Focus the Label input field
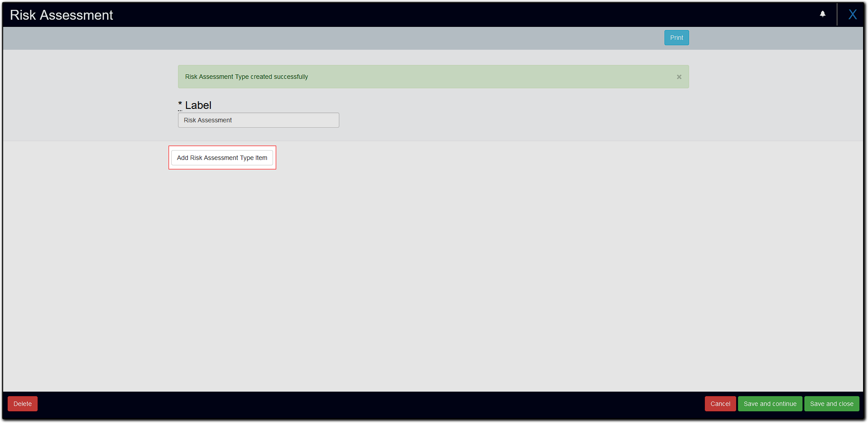 pyautogui.click(x=259, y=120)
